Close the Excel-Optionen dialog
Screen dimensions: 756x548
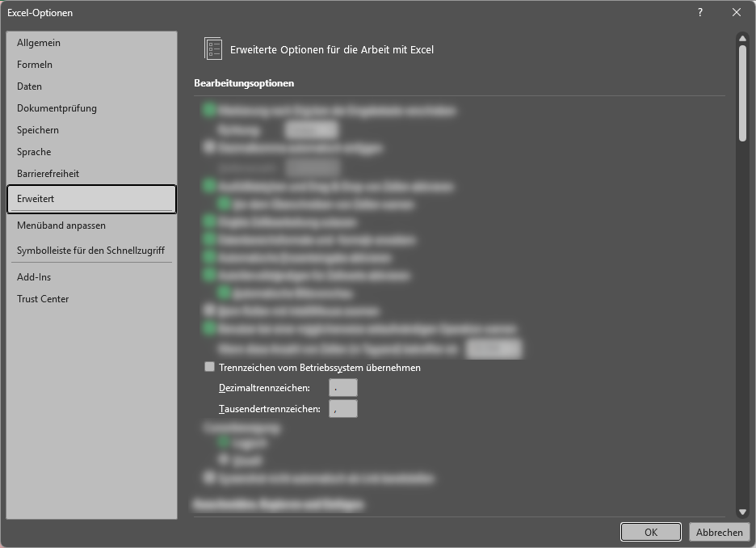pyautogui.click(x=737, y=13)
